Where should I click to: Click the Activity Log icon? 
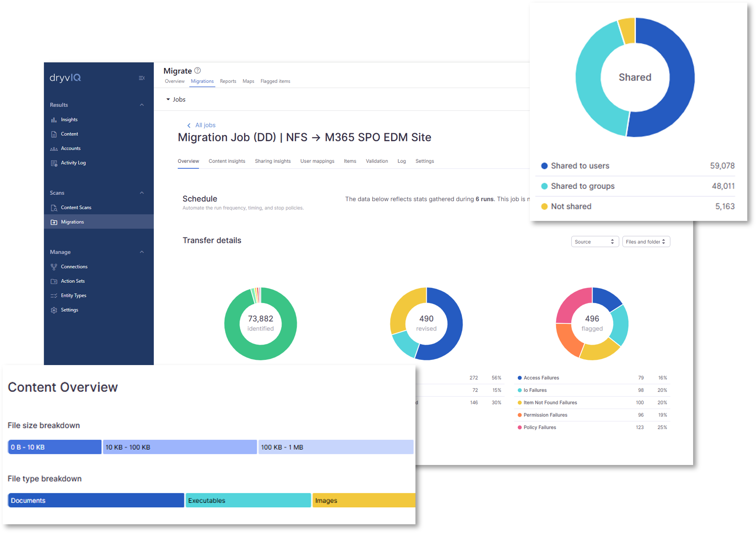54,163
